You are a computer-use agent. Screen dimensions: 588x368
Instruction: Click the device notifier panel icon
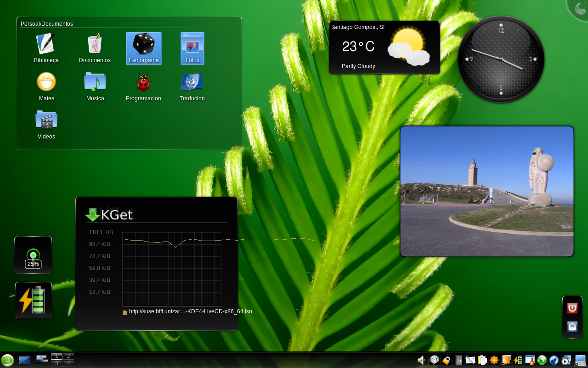[42, 360]
